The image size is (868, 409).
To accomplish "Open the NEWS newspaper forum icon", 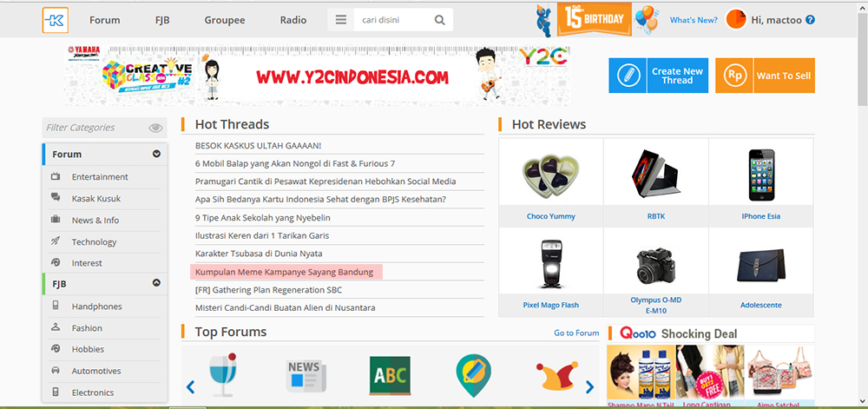I will coord(306,376).
